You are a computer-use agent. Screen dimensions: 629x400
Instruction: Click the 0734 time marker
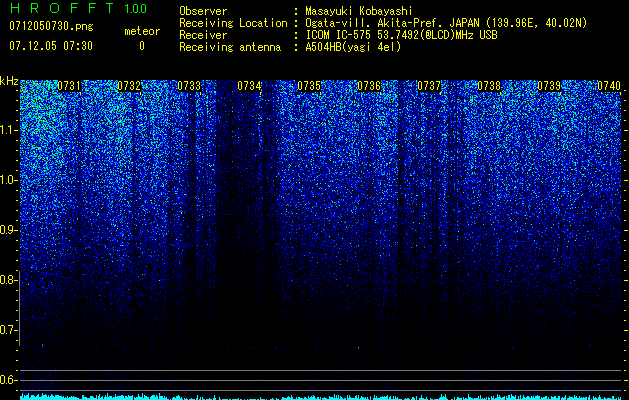tap(249, 86)
